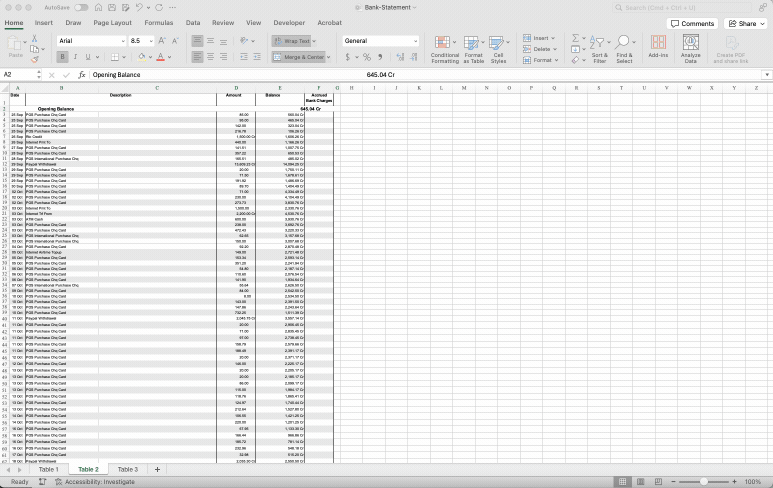Open Cell Styles gallery
This screenshot has width=773, height=488.
click(498, 49)
